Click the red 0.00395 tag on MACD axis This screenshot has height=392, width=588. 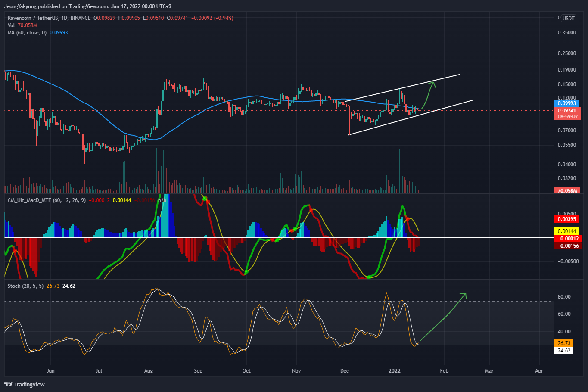coord(566,219)
